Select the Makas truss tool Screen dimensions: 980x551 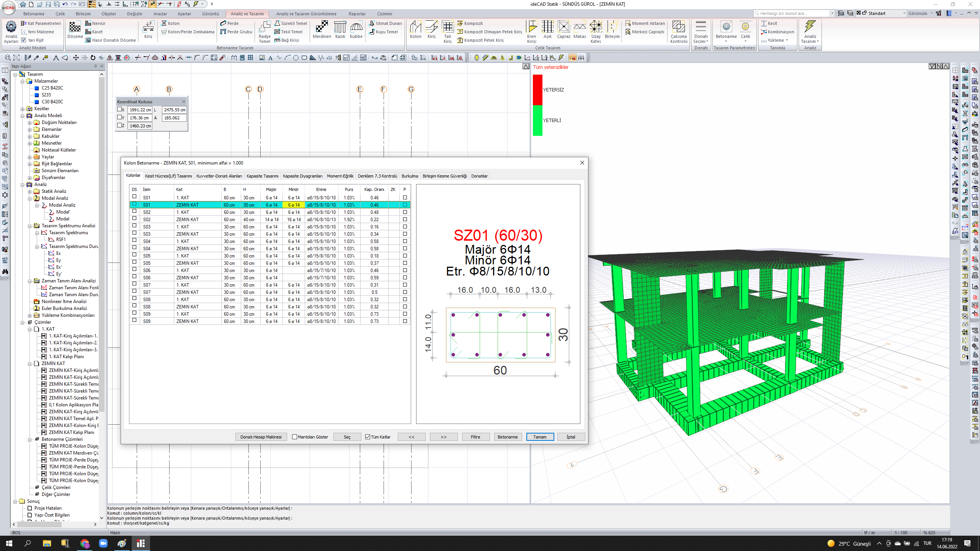click(580, 30)
